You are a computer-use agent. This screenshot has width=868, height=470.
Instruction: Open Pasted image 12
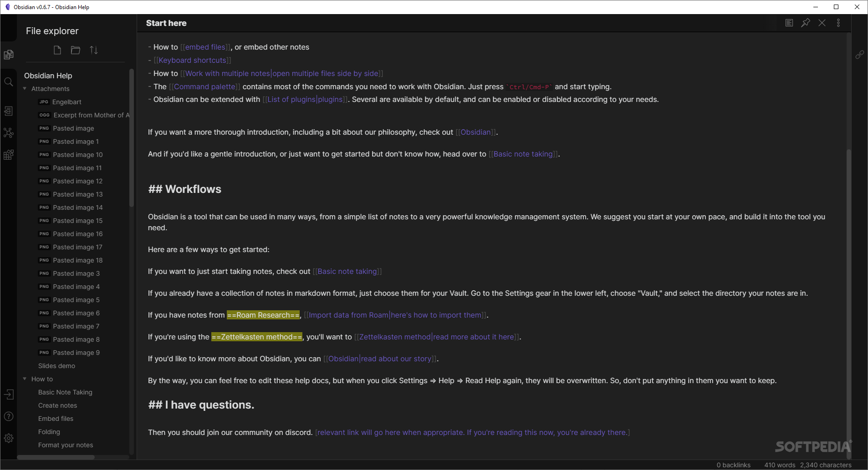pos(78,181)
